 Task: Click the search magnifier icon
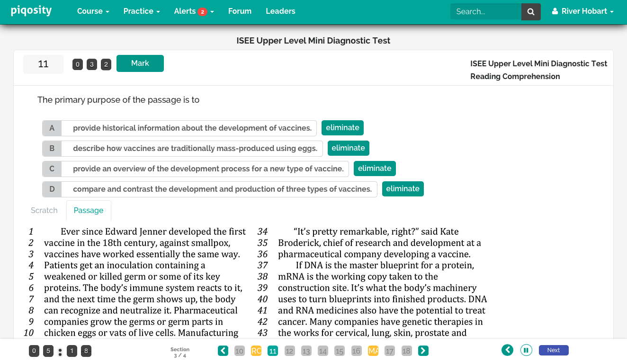(531, 12)
